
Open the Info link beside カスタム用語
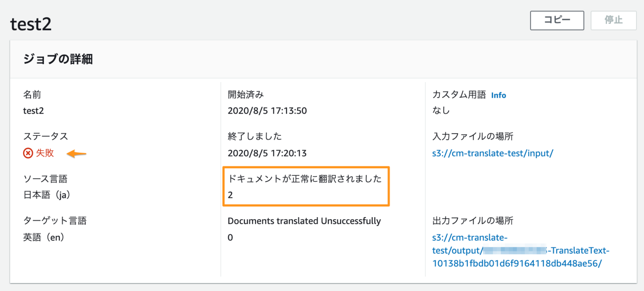click(x=499, y=95)
